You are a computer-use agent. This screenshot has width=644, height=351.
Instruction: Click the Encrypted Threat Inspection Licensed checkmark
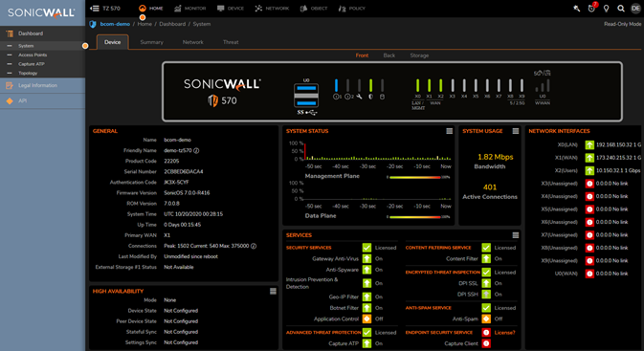tap(486, 273)
